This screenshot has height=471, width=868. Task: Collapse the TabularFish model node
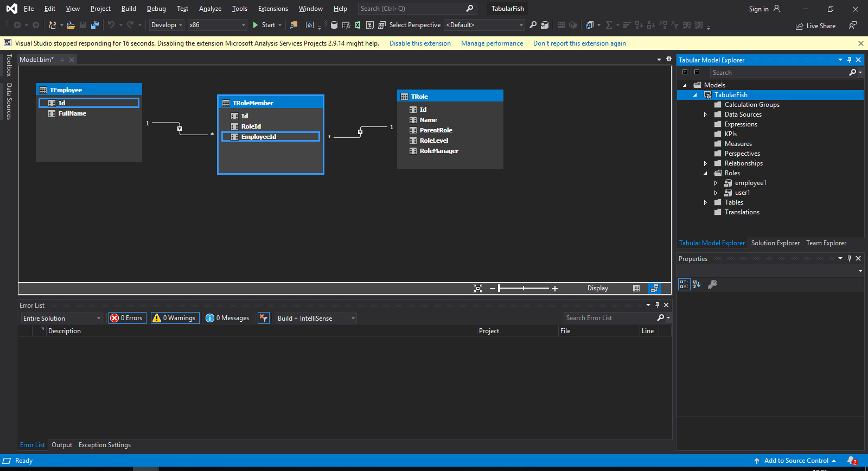click(695, 95)
